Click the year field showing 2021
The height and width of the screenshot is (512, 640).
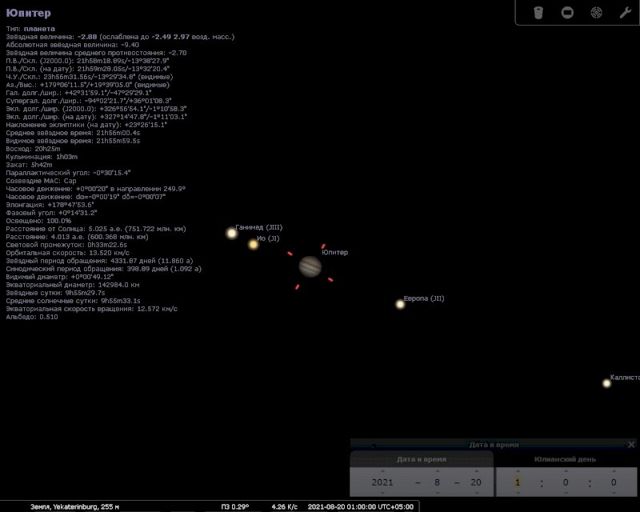(x=382, y=482)
